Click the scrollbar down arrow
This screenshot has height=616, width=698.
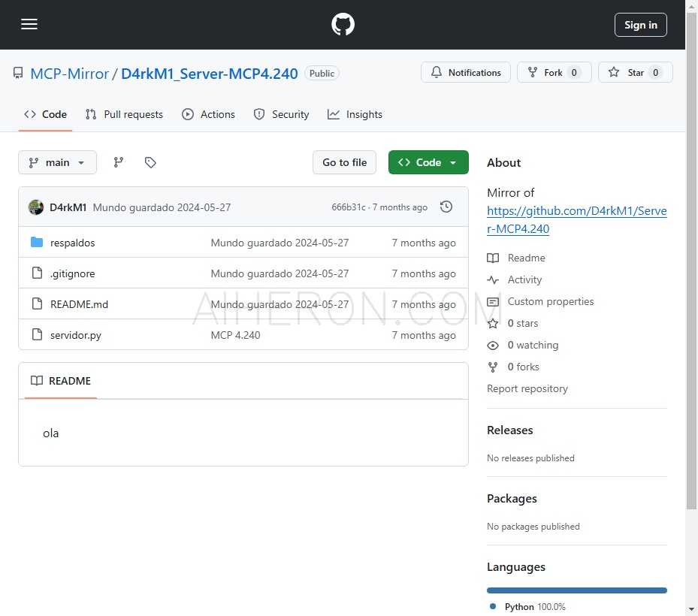[691, 609]
